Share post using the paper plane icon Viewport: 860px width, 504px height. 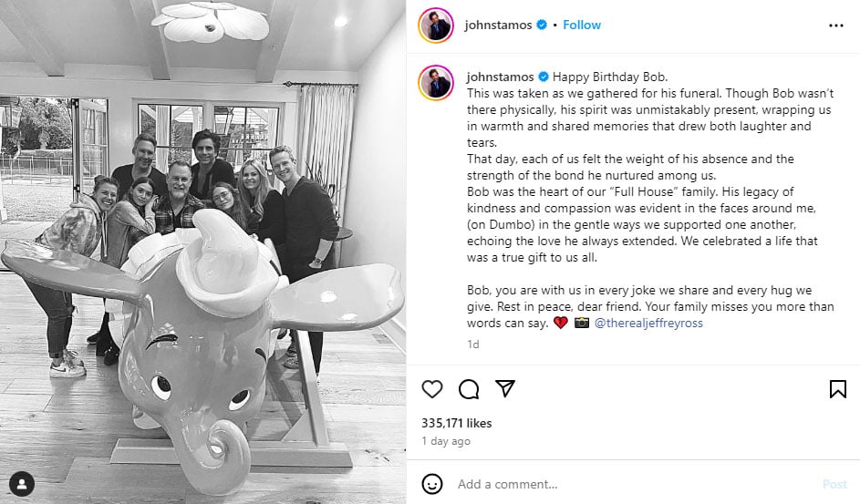pyautogui.click(x=505, y=388)
